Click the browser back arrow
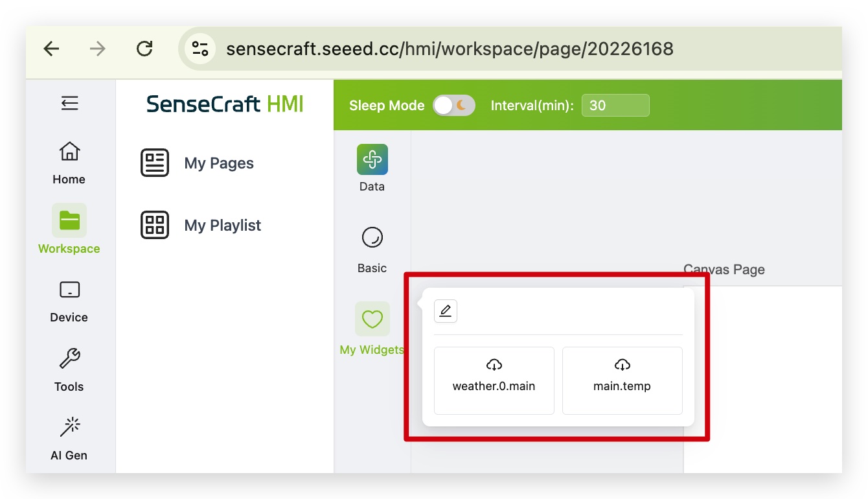This screenshot has height=499, width=868. 51,49
